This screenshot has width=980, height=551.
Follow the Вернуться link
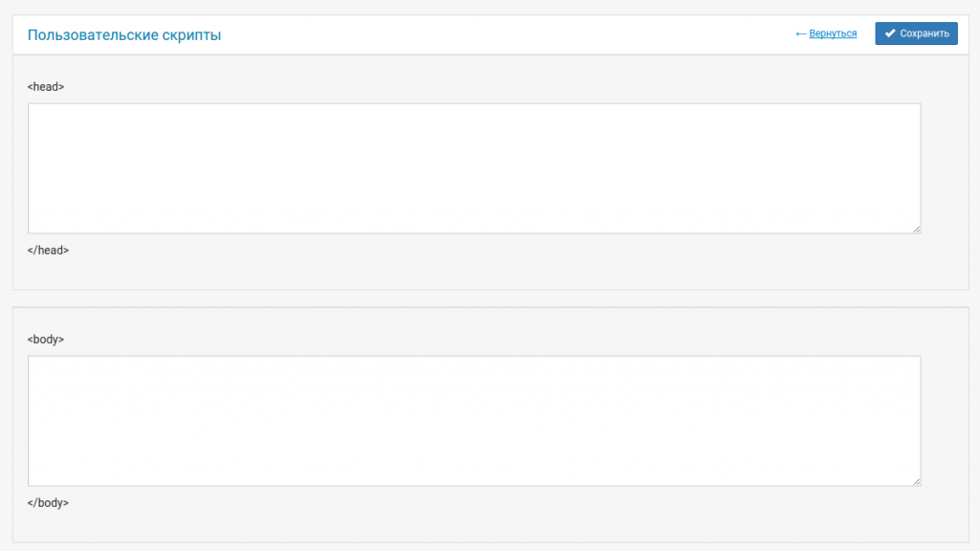pyautogui.click(x=833, y=33)
